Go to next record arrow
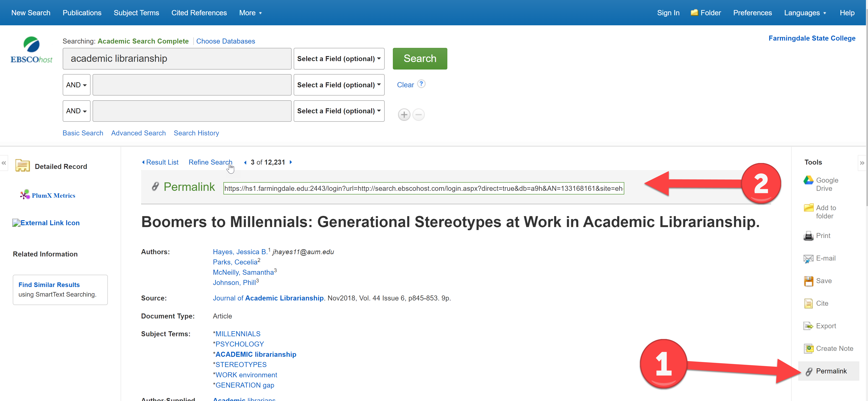This screenshot has height=401, width=868. [291, 162]
